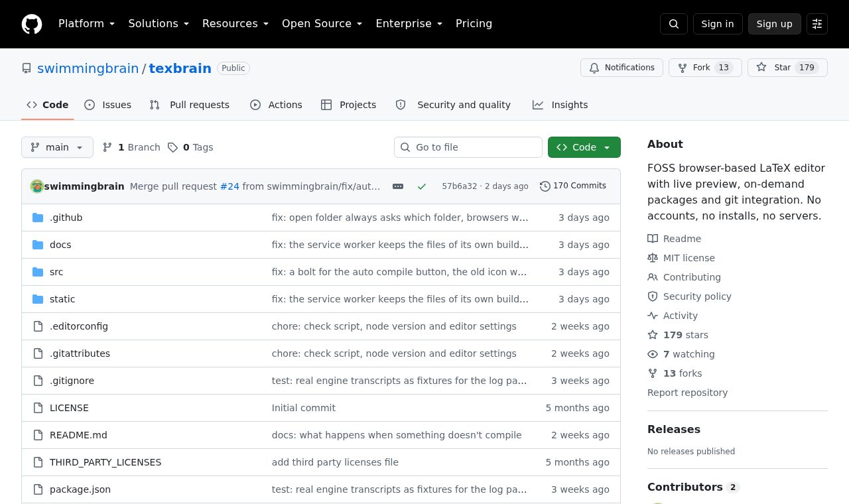The width and height of the screenshot is (849, 504).
Task: Click the swimmingbrain avatar in commit bar
Action: click(37, 186)
